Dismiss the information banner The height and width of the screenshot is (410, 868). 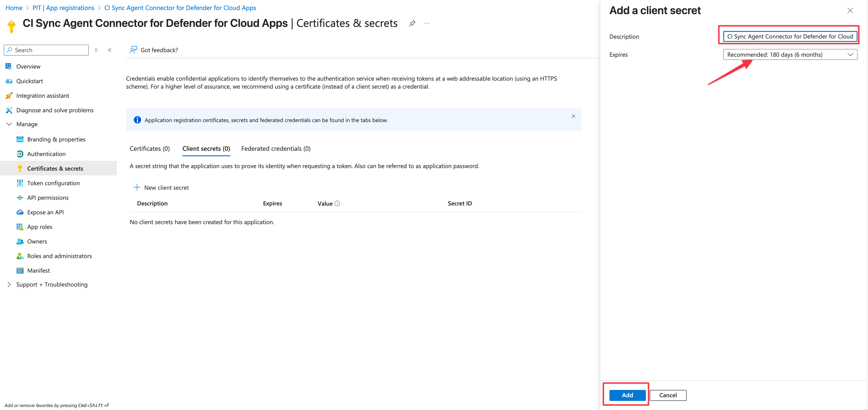573,116
